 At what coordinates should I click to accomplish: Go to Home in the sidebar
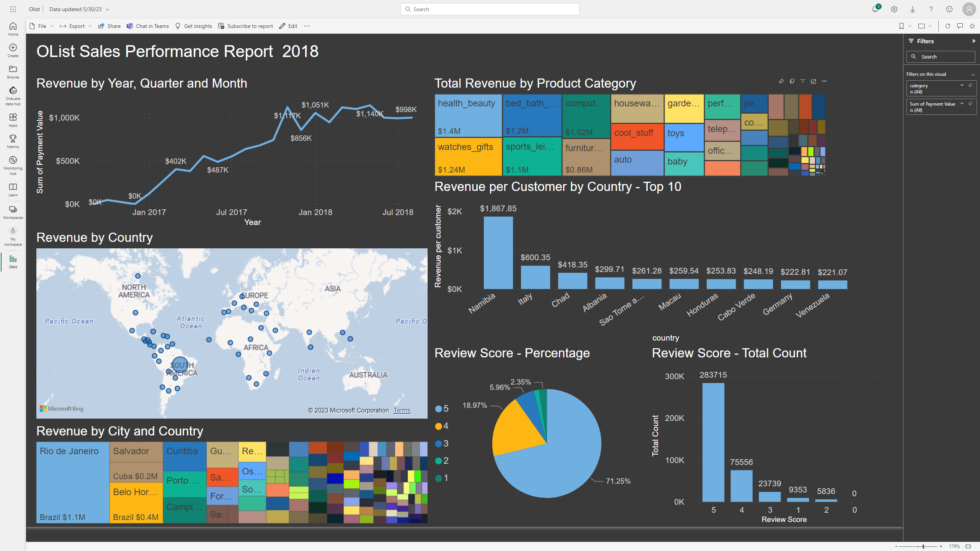[13, 29]
